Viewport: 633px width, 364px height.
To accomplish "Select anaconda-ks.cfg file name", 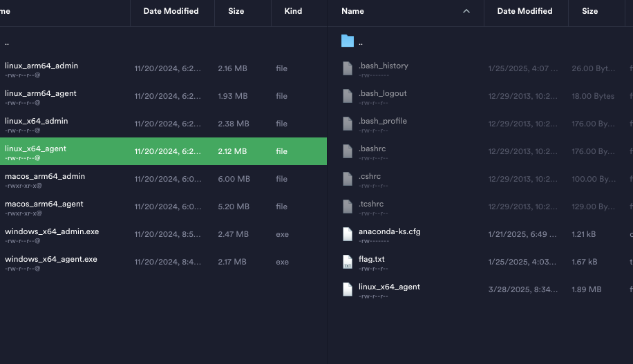I will [x=390, y=231].
